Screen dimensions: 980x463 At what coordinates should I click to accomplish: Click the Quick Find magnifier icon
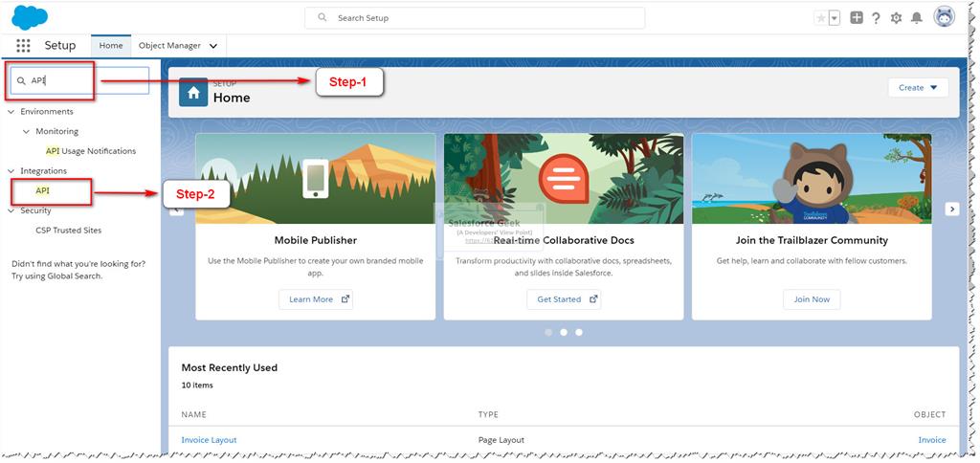[21, 80]
